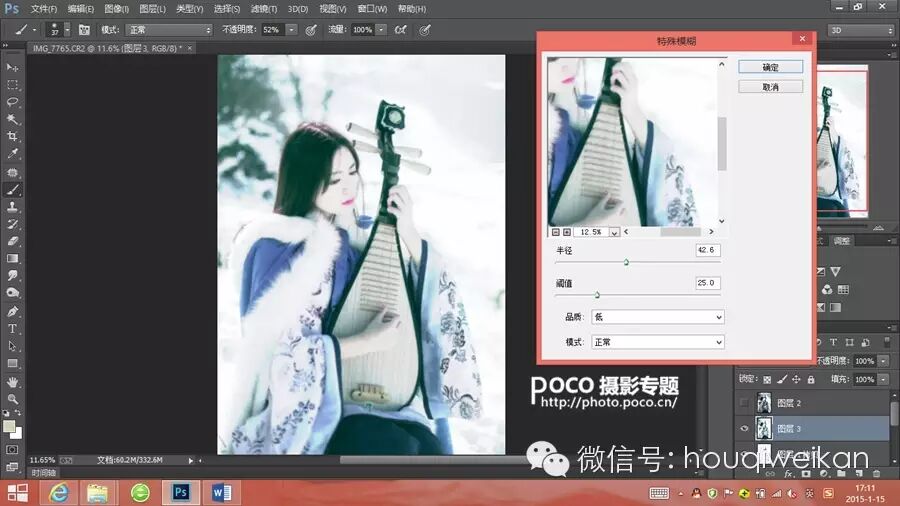Toggle lock transparent pixels
Viewport: 900px width, 506px height.
(x=767, y=379)
